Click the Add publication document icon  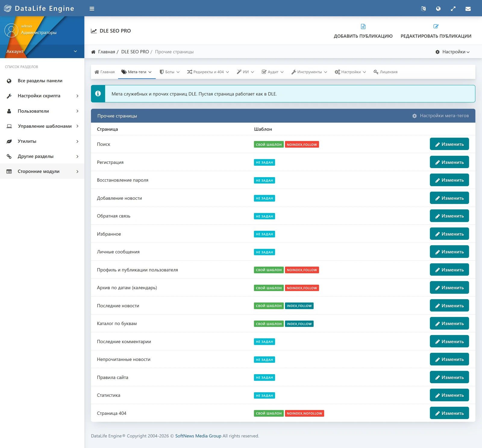click(x=363, y=27)
